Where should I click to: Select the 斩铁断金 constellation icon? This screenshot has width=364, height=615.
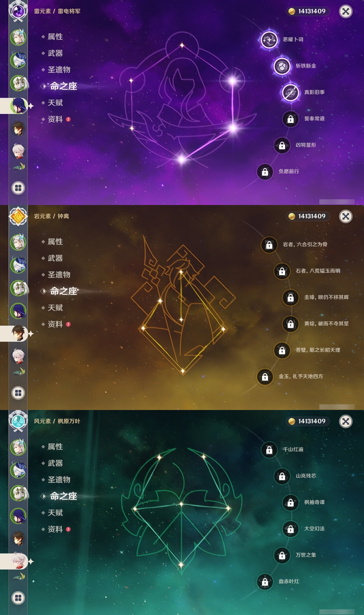pyautogui.click(x=282, y=66)
